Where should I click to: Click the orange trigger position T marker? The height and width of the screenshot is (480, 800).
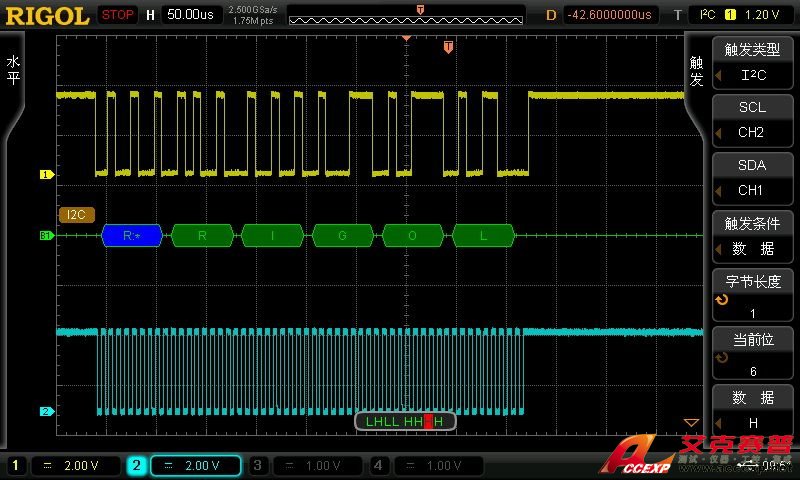click(449, 46)
